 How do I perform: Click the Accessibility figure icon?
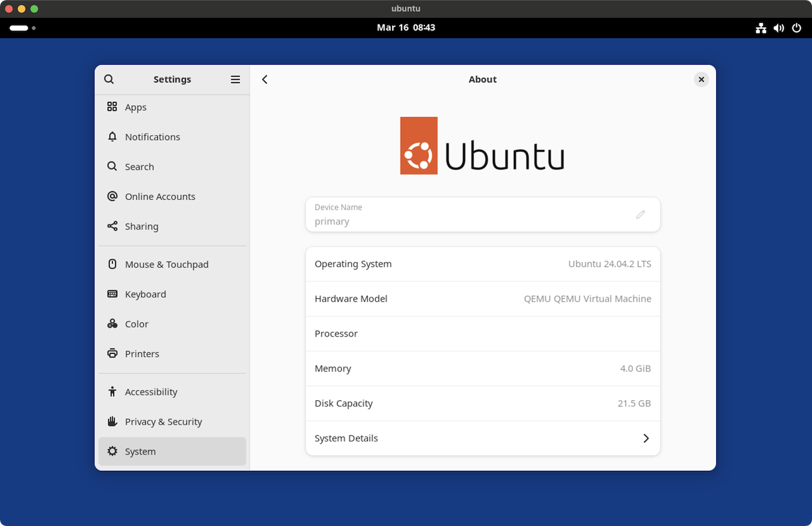[112, 391]
